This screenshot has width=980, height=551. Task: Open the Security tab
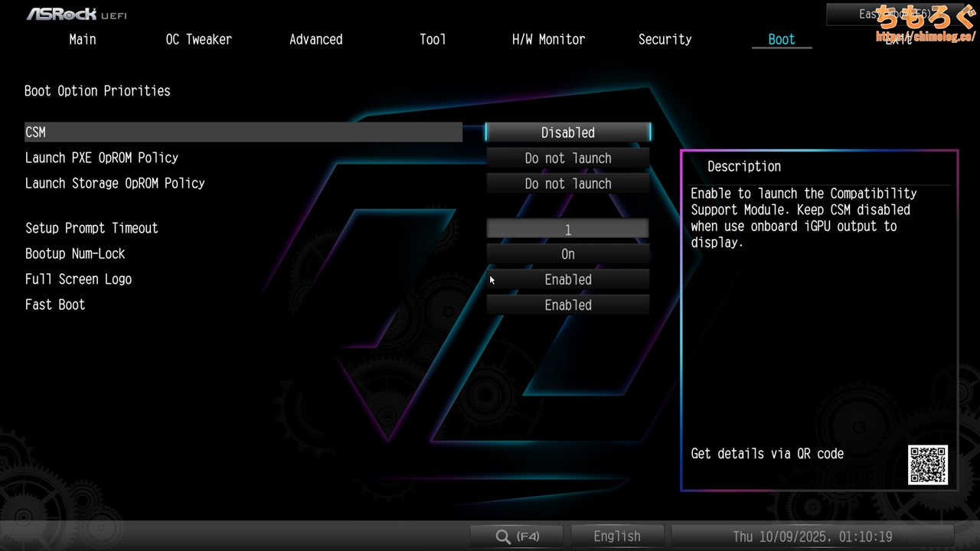click(665, 40)
